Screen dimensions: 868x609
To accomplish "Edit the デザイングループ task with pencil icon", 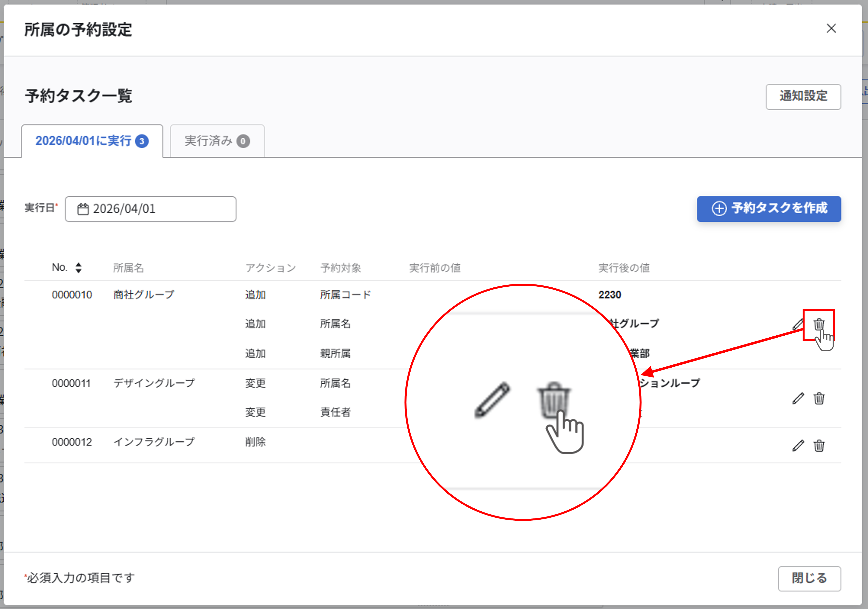I will pyautogui.click(x=798, y=398).
